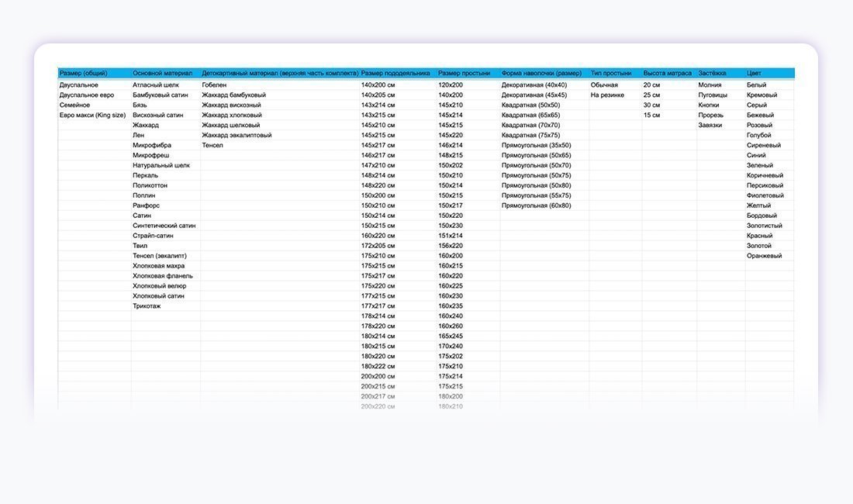
Task: Select the 'Молния' fastener cell
Action: tap(710, 85)
